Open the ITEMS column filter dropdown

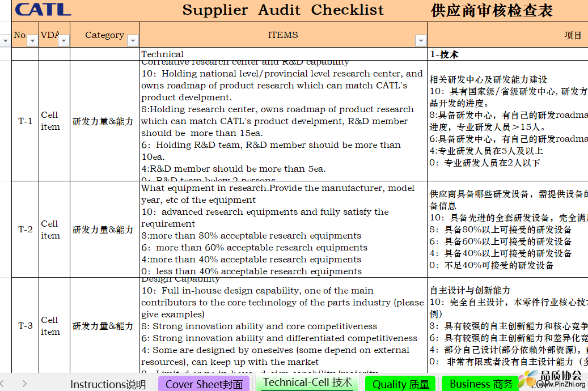coord(421,40)
